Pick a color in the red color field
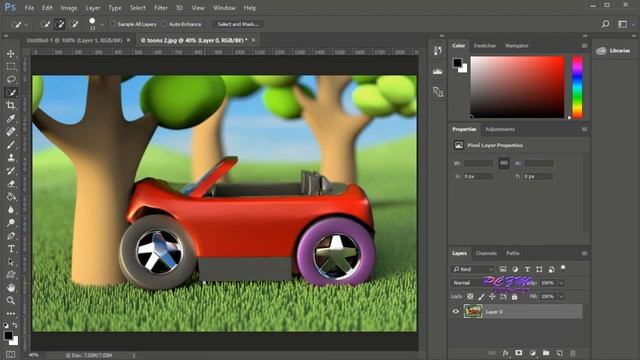Screen dimensions: 640x360 (518, 87)
